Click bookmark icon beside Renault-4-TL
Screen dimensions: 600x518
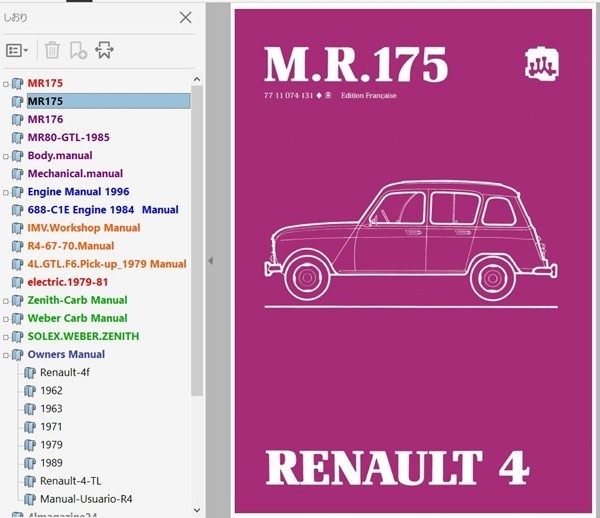point(30,482)
